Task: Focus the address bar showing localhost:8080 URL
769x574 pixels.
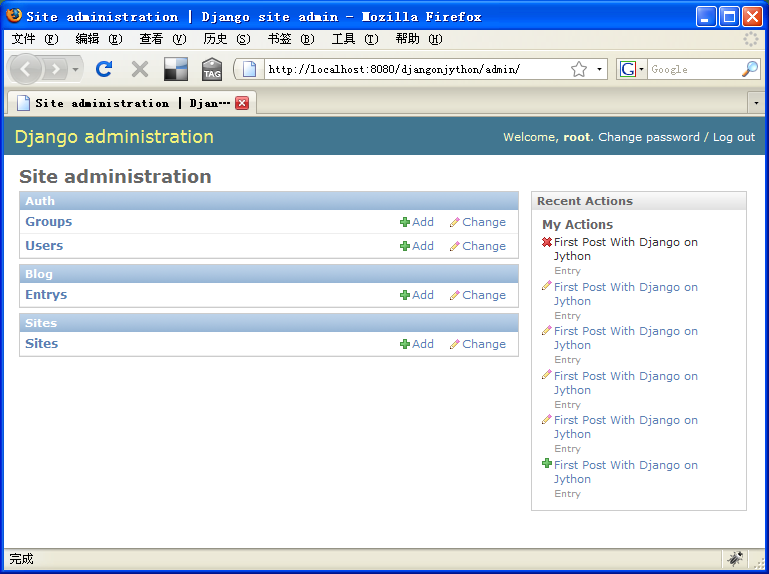Action: (416, 69)
